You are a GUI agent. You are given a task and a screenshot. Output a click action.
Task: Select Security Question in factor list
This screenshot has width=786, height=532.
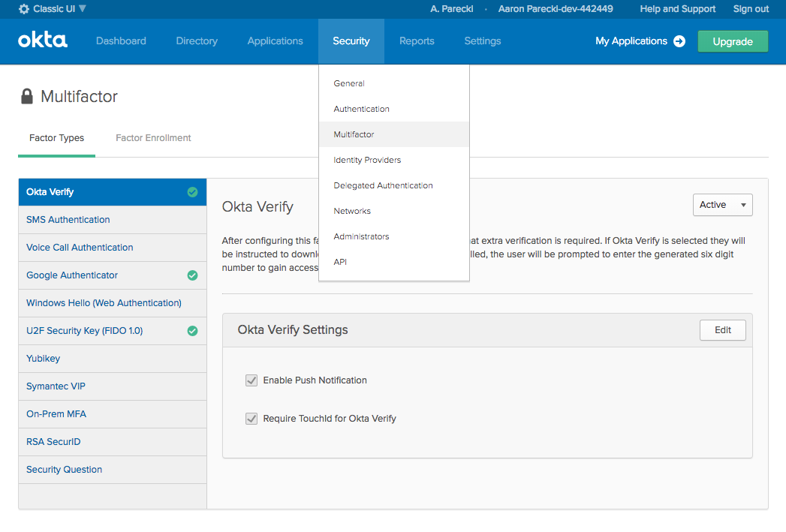(65, 470)
